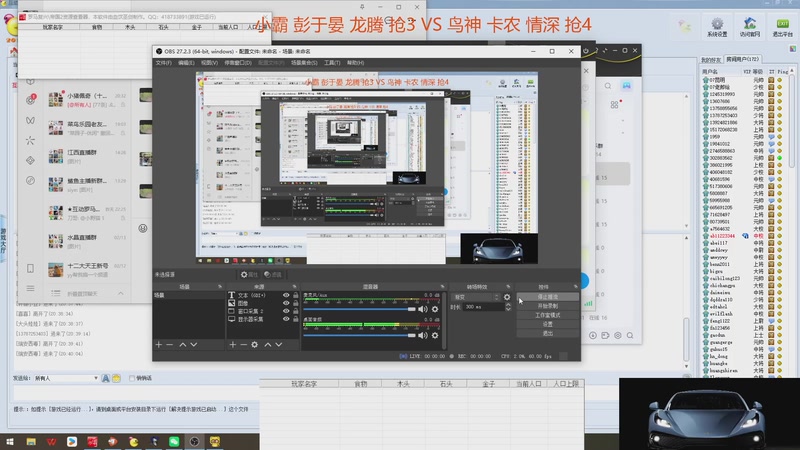Lock the 显示器采集 source

(295, 319)
